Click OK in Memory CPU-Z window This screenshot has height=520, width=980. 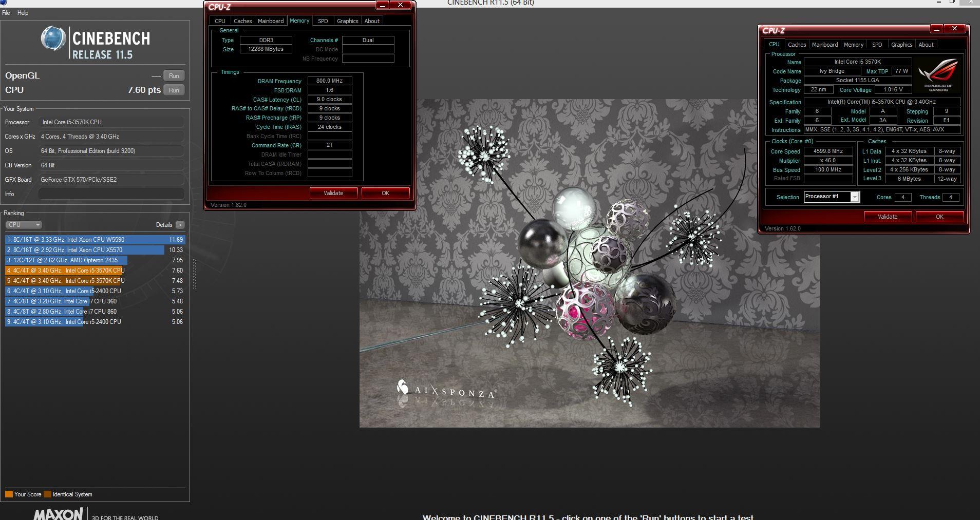[x=385, y=193]
